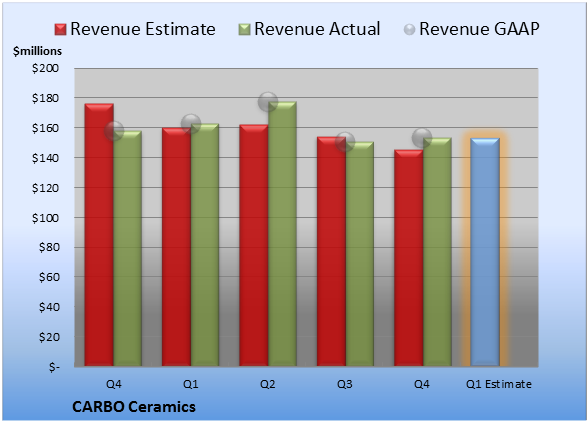Click the Revenue GAAP sphere marker for Q2

pyautogui.click(x=268, y=102)
